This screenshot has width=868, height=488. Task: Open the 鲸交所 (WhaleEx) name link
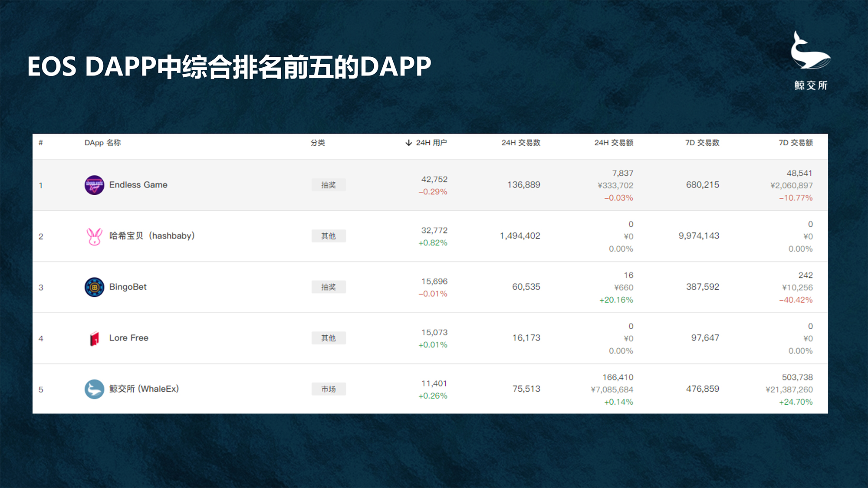pyautogui.click(x=144, y=389)
